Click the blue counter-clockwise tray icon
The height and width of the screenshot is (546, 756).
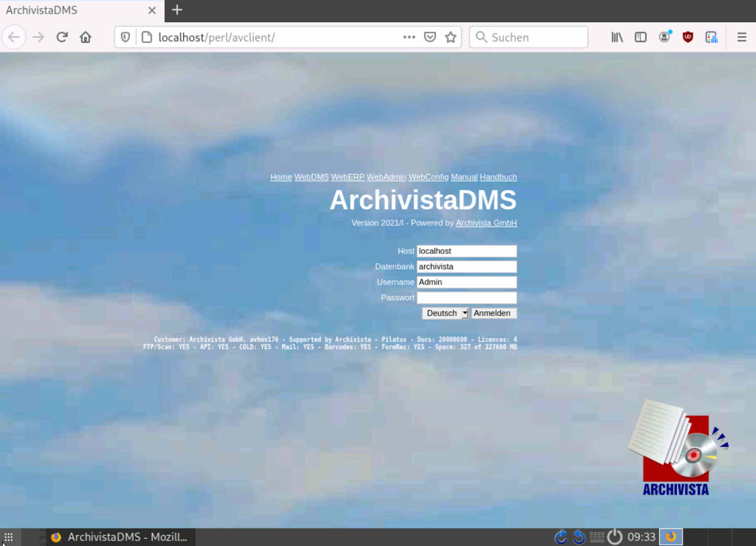579,537
